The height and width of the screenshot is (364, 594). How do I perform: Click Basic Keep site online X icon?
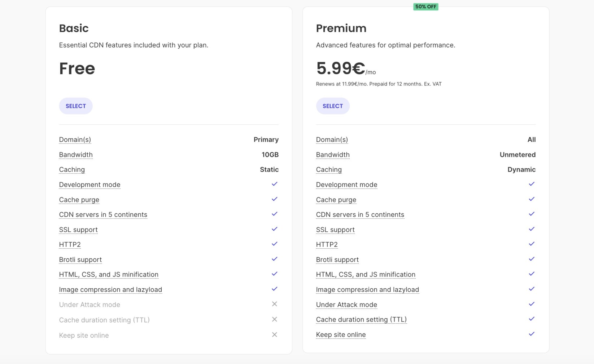coord(275,335)
